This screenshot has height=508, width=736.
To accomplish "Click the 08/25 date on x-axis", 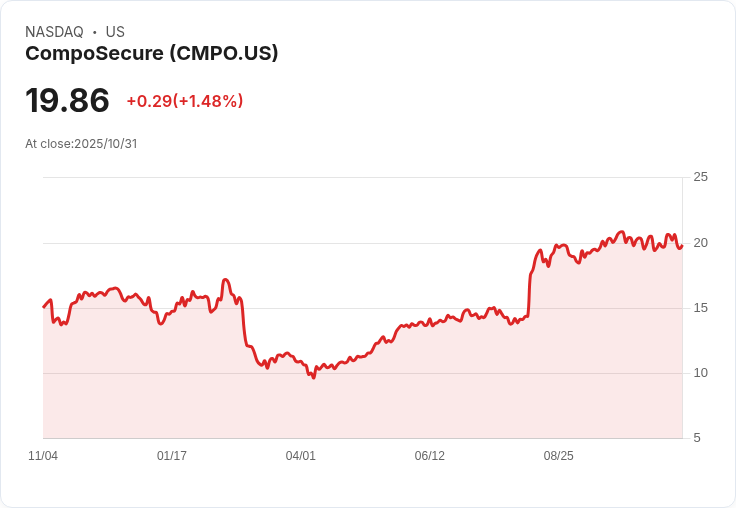I will [559, 456].
